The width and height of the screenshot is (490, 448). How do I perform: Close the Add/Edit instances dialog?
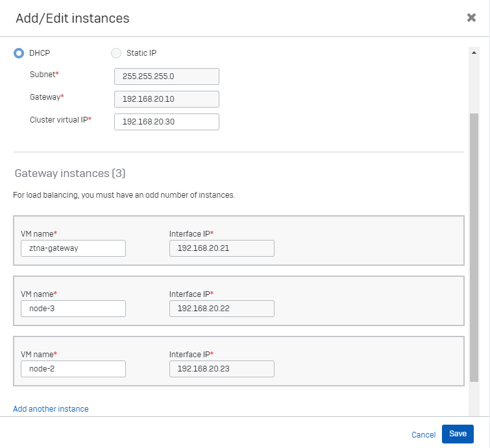point(471,18)
